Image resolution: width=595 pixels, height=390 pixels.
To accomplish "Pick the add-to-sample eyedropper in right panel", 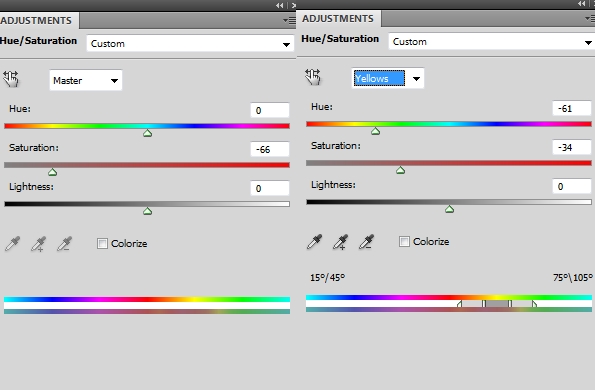I will pyautogui.click(x=341, y=242).
